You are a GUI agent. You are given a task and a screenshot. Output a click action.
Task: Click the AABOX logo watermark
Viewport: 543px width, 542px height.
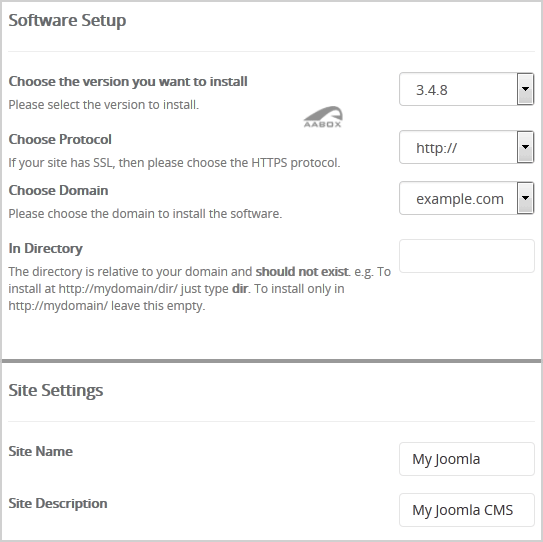tap(323, 117)
